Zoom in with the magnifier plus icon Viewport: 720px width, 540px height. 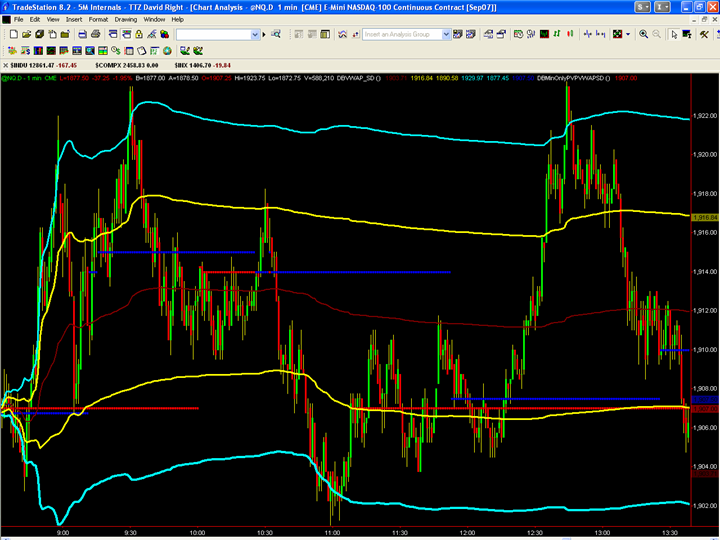coord(644,34)
